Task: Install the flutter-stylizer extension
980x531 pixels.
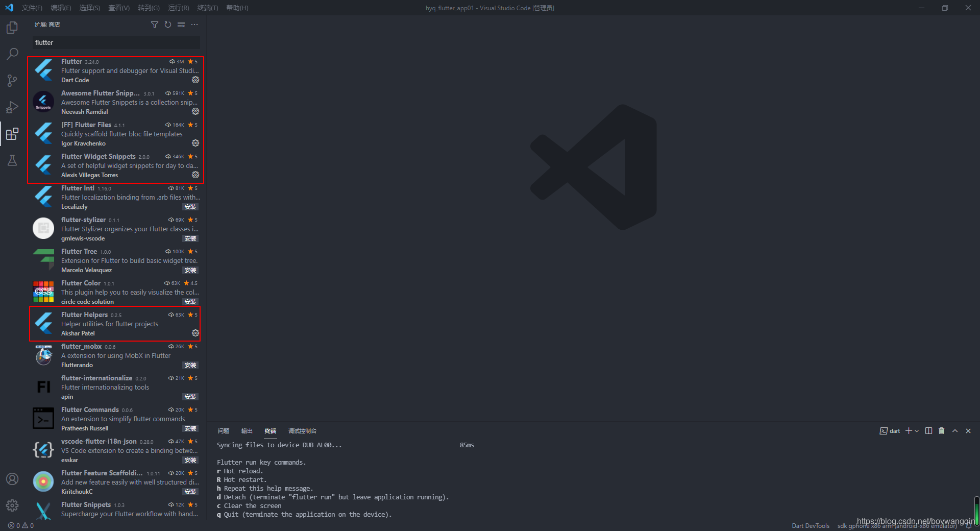Action: click(x=190, y=238)
